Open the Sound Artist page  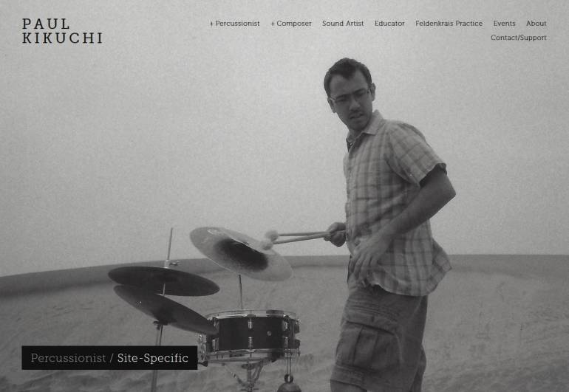coord(343,24)
